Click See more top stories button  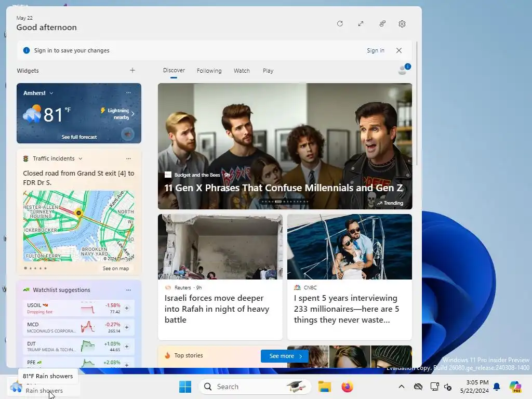(285, 356)
